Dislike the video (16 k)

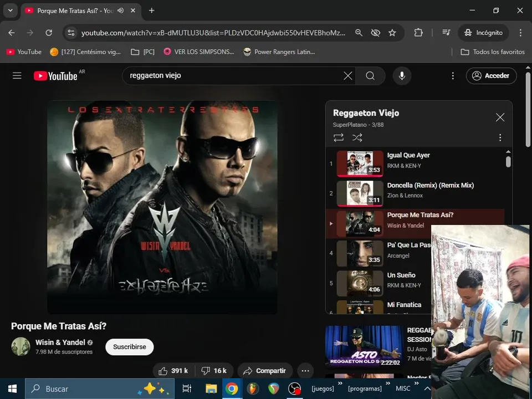click(214, 371)
